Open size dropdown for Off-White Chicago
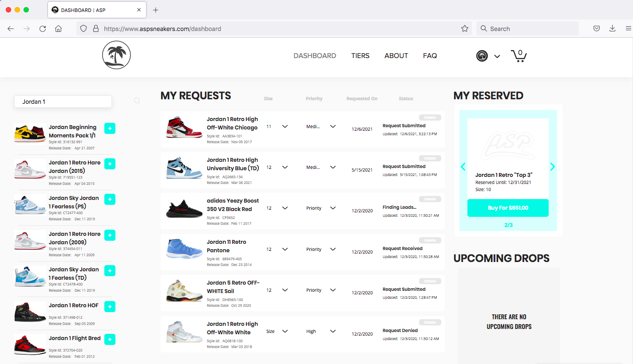This screenshot has width=633, height=364. pos(285,126)
